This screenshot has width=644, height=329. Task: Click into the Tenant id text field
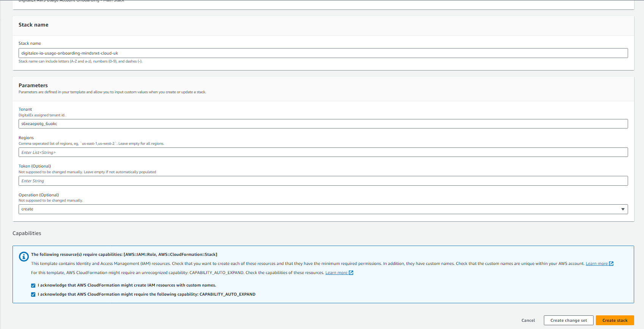322,124
